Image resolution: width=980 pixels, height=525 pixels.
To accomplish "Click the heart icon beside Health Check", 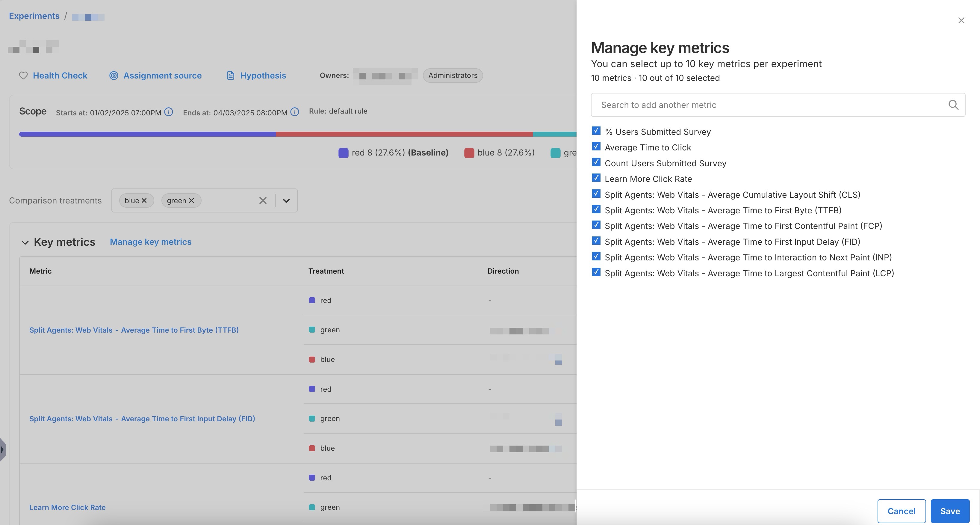I will click(23, 76).
